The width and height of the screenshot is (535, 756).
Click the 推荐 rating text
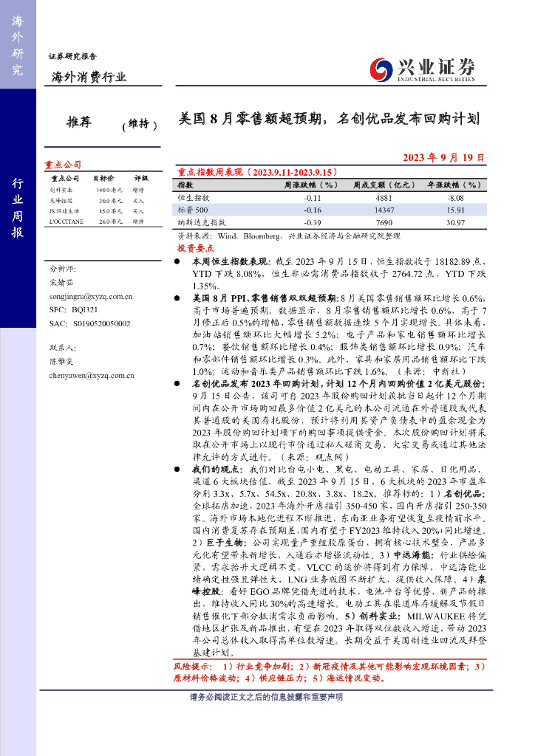click(x=79, y=122)
